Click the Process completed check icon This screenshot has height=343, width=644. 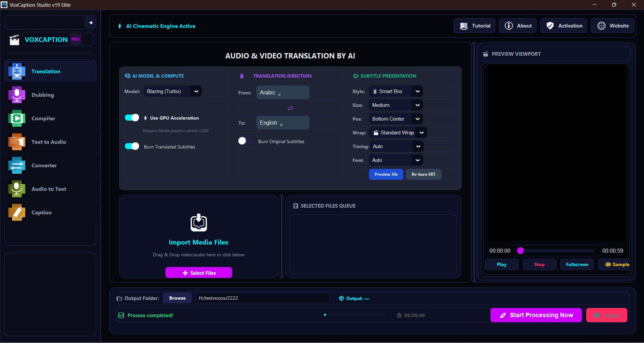pyautogui.click(x=121, y=315)
